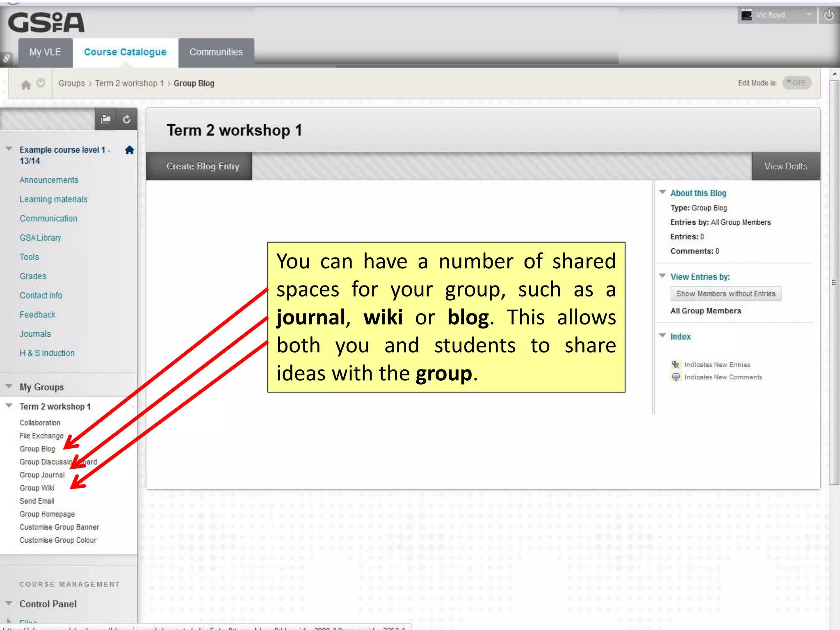Open Collaboration under Term 2 workshop 1
This screenshot has width=840, height=630.
pyautogui.click(x=40, y=423)
